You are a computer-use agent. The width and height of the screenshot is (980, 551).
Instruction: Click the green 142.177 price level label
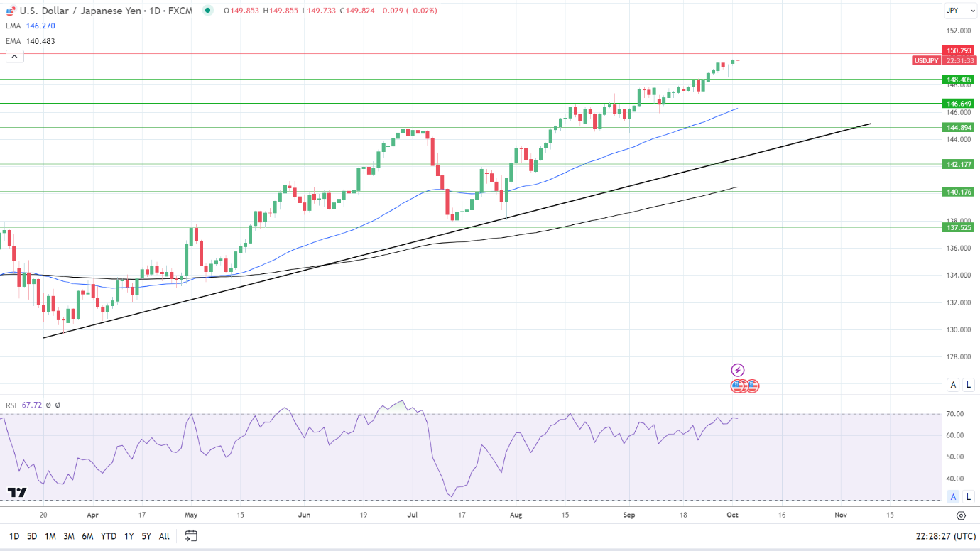[958, 164]
